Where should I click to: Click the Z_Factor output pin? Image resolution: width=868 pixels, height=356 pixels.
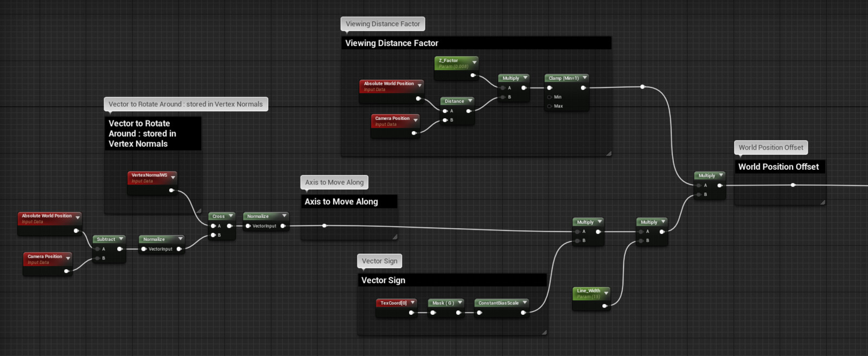tap(473, 75)
